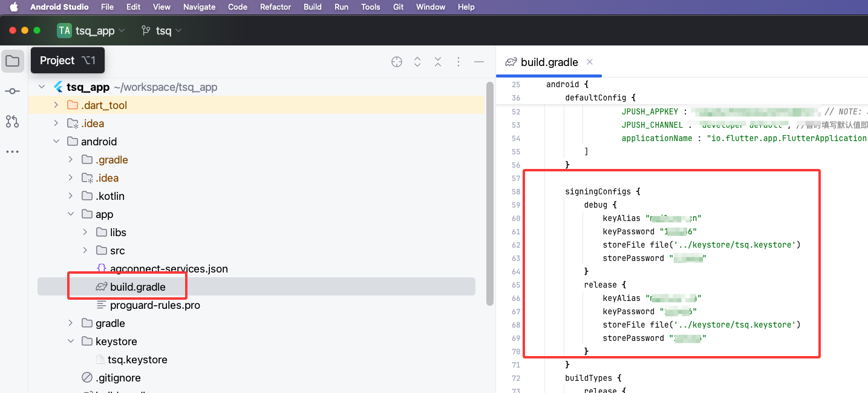This screenshot has height=393, width=868.
Task: Close the build.gradle editor tab
Action: pos(590,62)
